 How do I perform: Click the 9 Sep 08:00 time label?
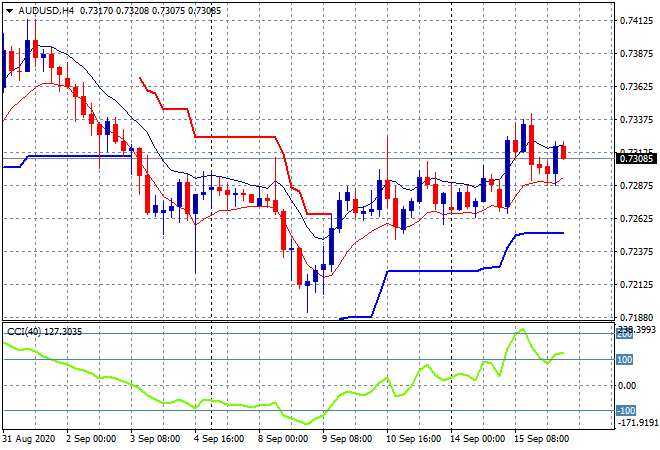(347, 439)
